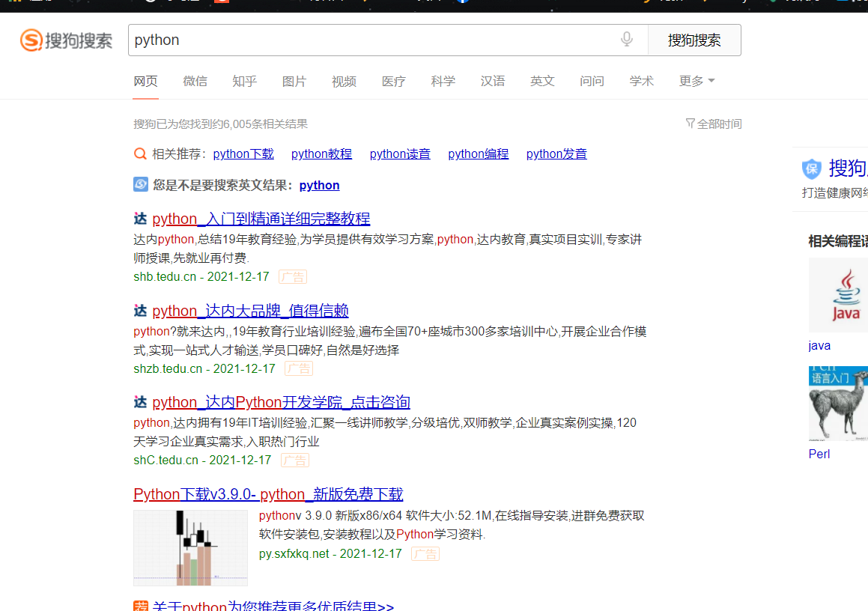Click the Java logo thumbnail
The width and height of the screenshot is (868, 611).
pos(838,294)
